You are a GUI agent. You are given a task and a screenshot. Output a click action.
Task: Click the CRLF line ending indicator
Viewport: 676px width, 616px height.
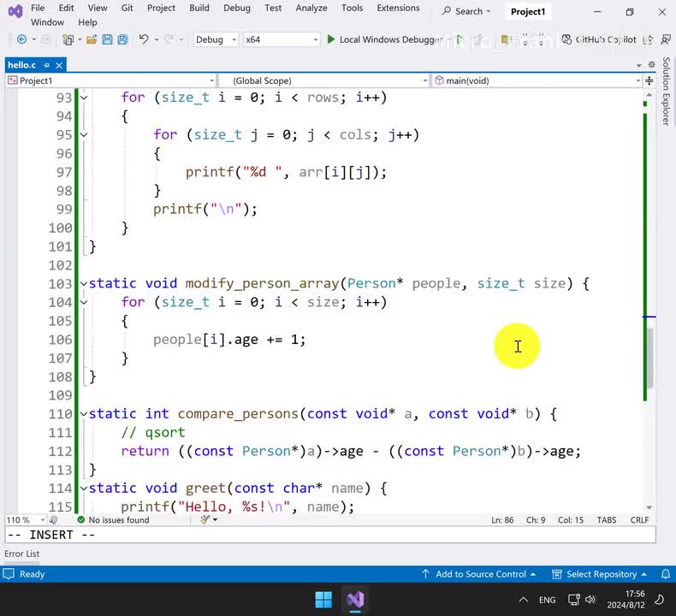pyautogui.click(x=639, y=520)
